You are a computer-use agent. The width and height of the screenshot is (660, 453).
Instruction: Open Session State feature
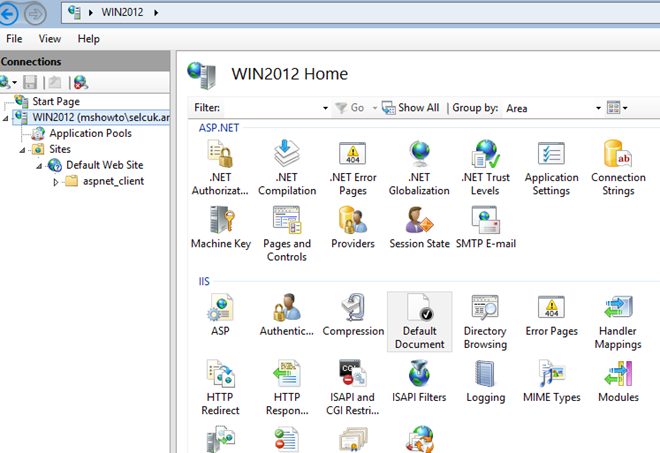[419, 228]
